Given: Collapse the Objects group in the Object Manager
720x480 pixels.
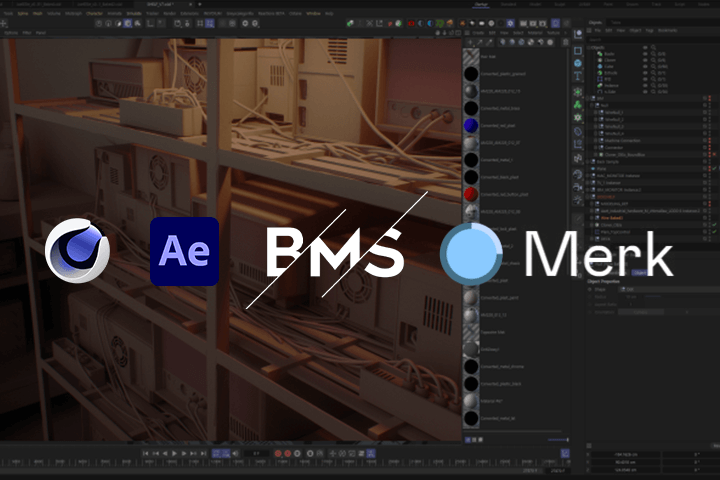Looking at the screenshot, I should tap(589, 47).
